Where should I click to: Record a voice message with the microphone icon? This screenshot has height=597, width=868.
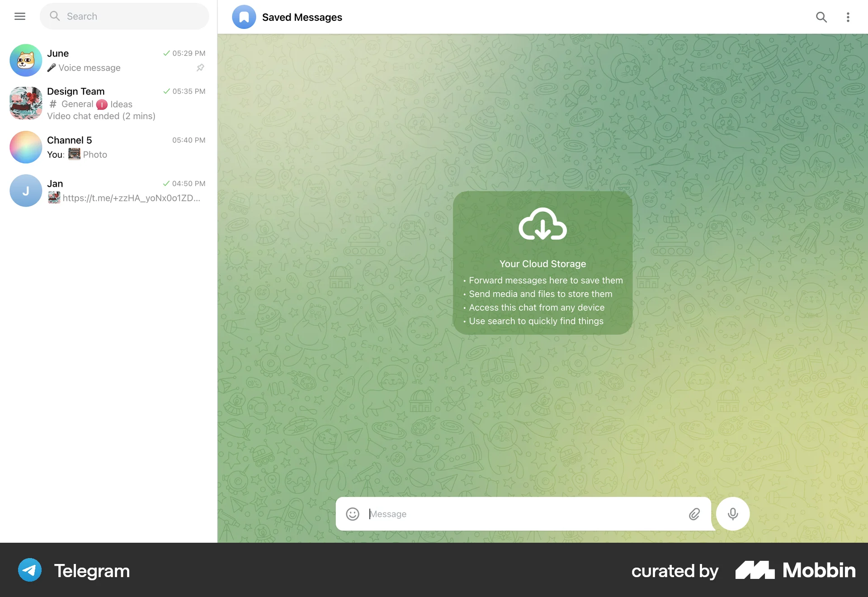732,514
